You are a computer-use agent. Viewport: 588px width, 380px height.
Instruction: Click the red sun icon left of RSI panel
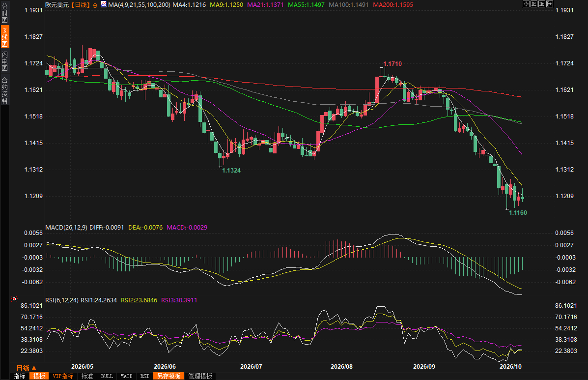(x=14, y=299)
